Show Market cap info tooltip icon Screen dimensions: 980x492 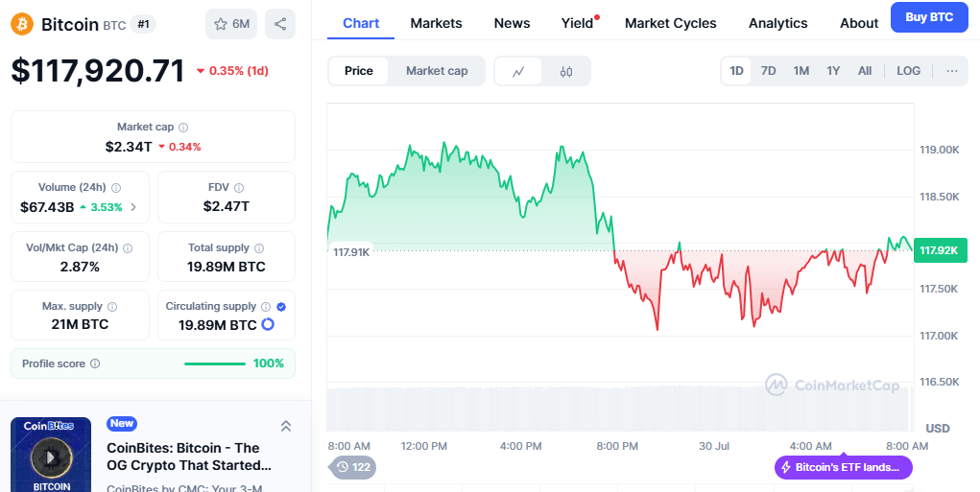click(183, 128)
